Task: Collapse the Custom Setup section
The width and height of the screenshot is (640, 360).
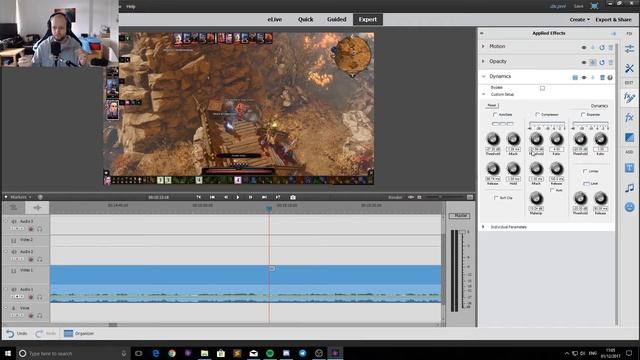Action: coord(484,94)
